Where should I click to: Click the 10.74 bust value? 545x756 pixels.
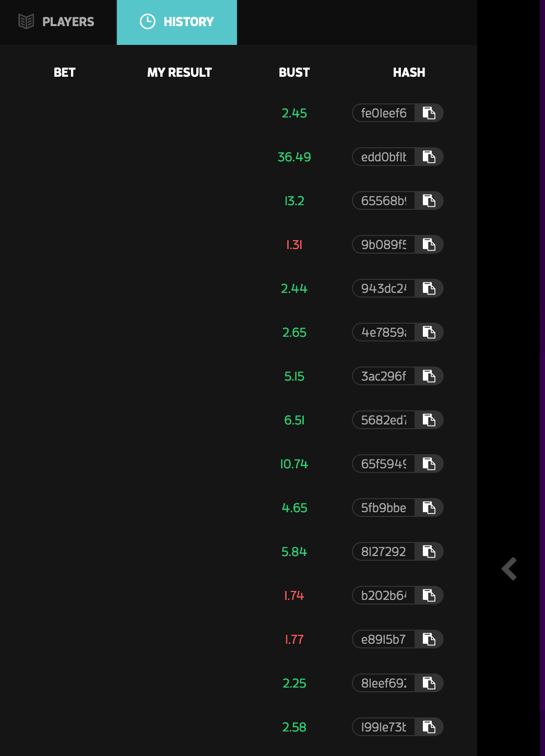click(x=294, y=464)
